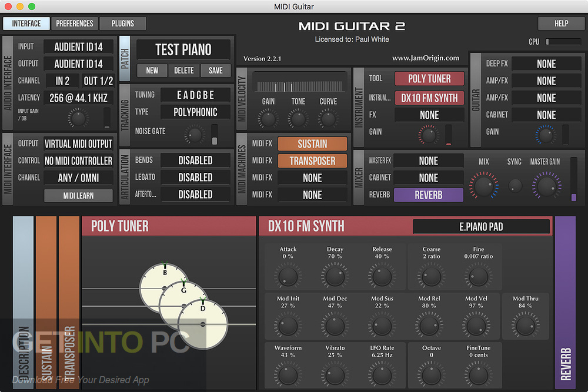Create a NEW patch
The width and height of the screenshot is (588, 392).
click(x=152, y=71)
